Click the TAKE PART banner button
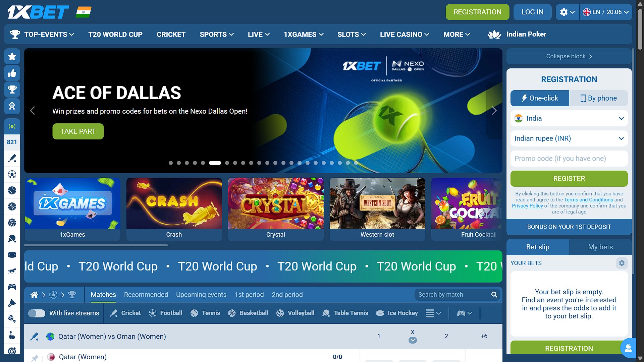The height and width of the screenshot is (362, 644). [x=78, y=131]
